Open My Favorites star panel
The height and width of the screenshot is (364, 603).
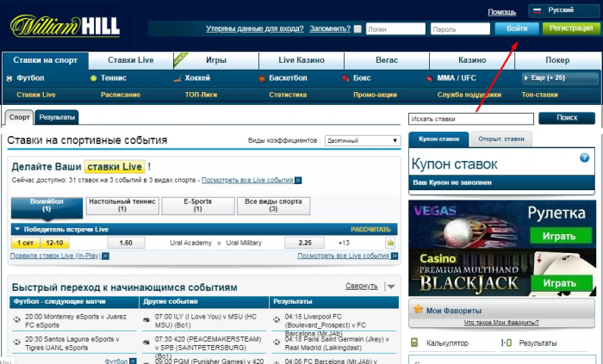(x=419, y=310)
